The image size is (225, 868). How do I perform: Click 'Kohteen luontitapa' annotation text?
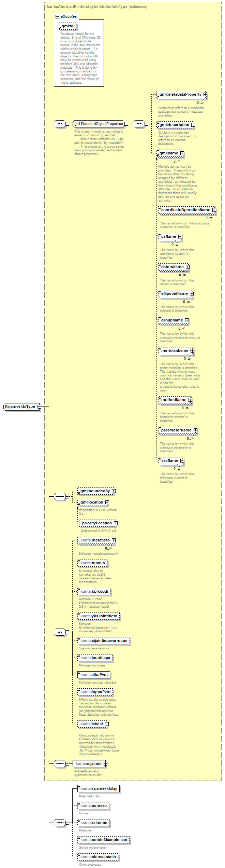click(x=92, y=665)
